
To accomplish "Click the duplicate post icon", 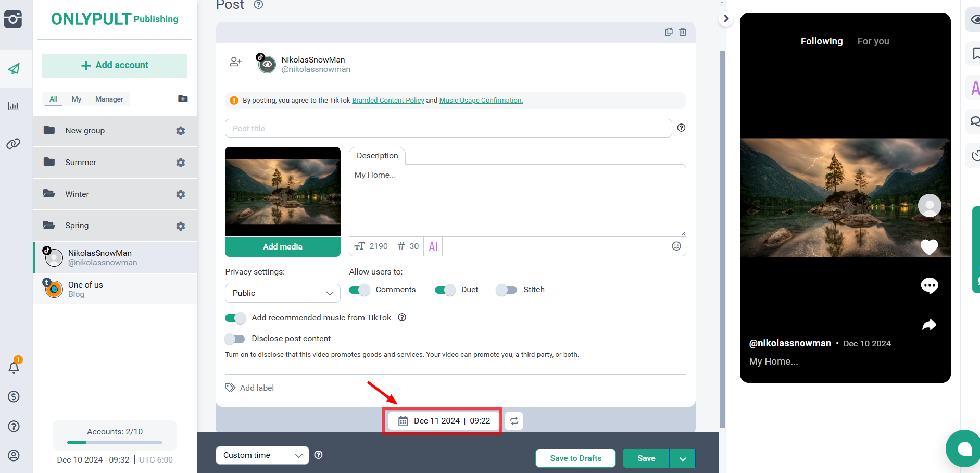I will point(669,32).
